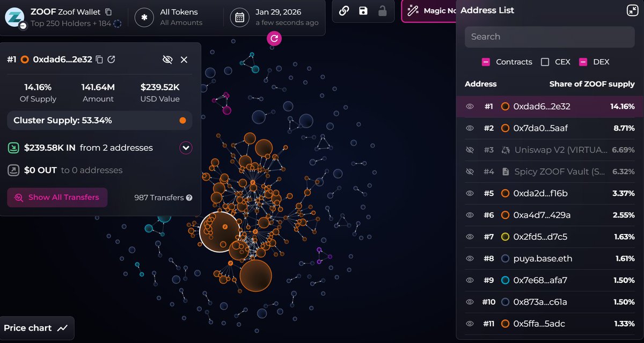
Task: Select puya.base.eth in address list
Action: pyautogui.click(x=550, y=259)
